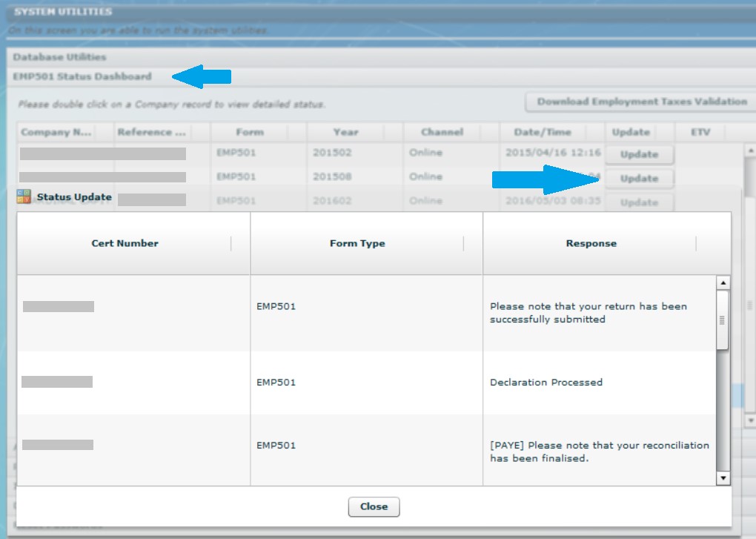
Task: Collapse the EMP501 Status Dashboard section
Action: click(82, 76)
